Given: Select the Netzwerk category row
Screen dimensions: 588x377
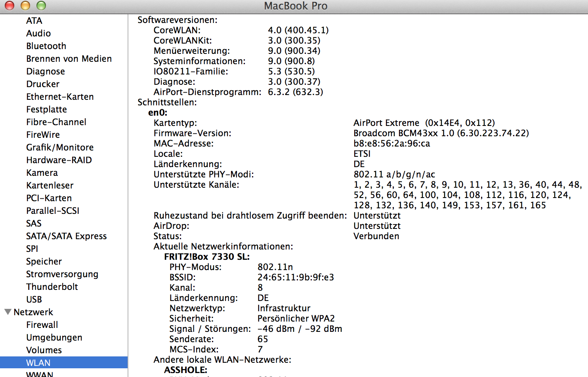Looking at the screenshot, I should (x=33, y=312).
